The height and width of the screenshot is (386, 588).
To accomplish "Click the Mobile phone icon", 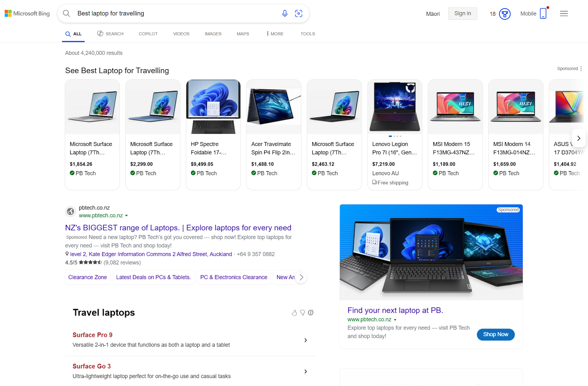I will coord(544,14).
